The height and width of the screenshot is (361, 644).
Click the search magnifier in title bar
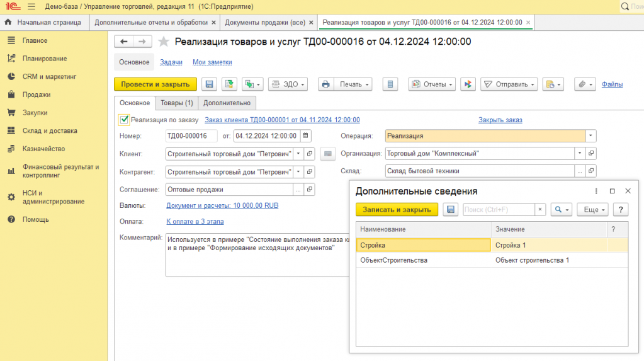(x=624, y=6)
